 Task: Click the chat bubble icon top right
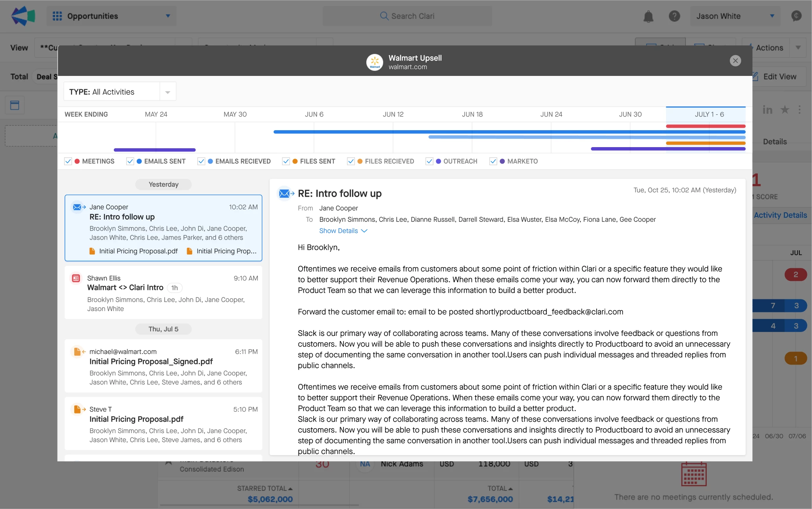pos(796,16)
